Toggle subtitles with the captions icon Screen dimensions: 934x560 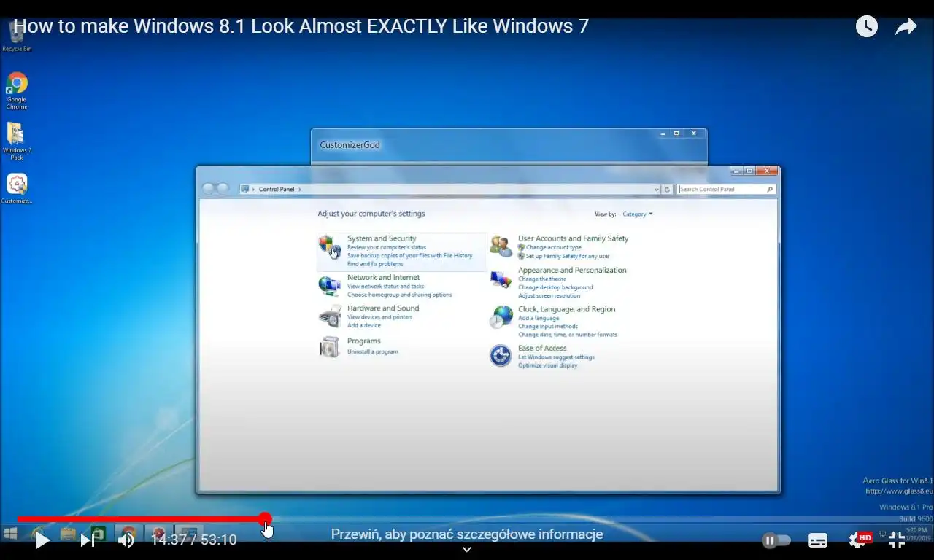(818, 540)
